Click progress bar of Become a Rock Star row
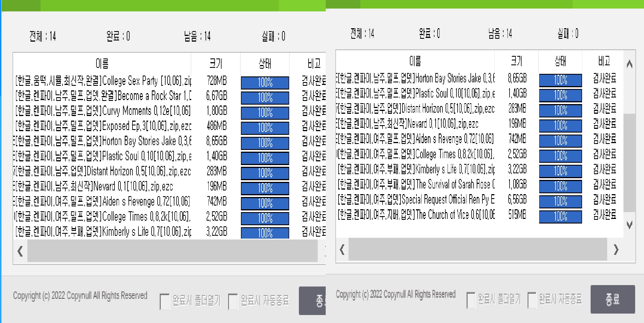Image resolution: width=644 pixels, height=323 pixels. pos(265,98)
